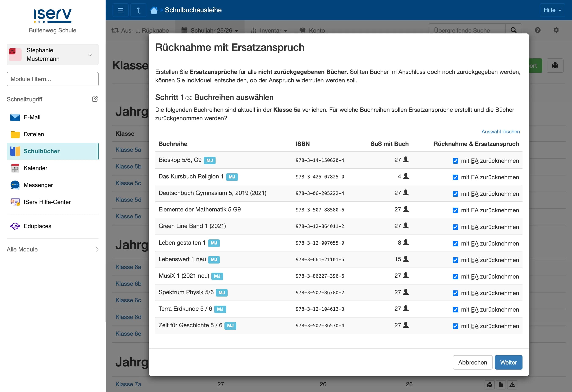Uncheck EA return for Bioskop 5/6, G9
The width and height of the screenshot is (572, 392).
click(455, 160)
